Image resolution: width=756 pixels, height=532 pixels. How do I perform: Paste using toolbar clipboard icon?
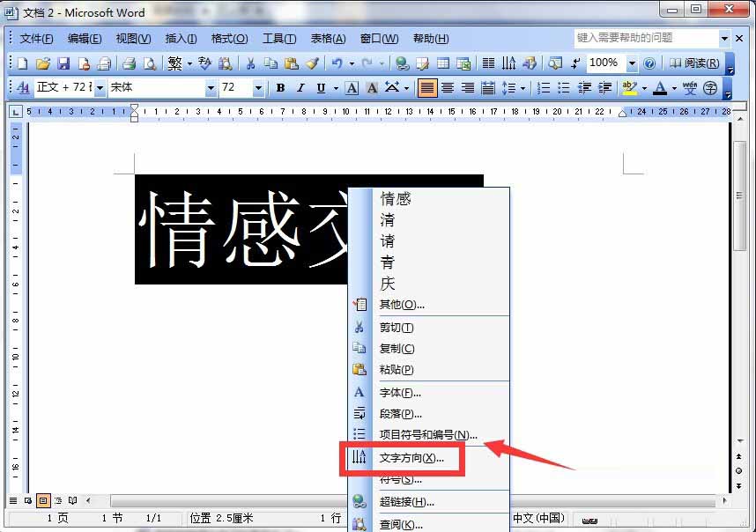(292, 63)
